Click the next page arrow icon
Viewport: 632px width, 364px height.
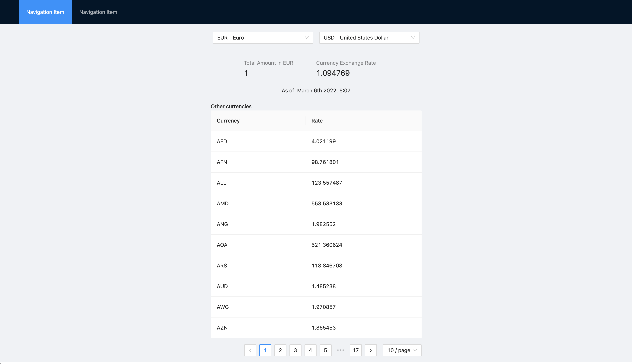371,350
